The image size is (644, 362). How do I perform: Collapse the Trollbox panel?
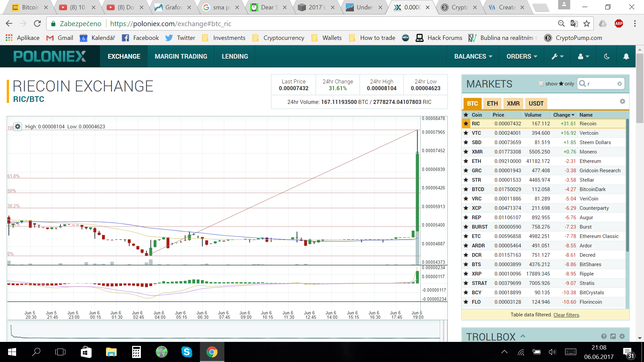[523, 336]
